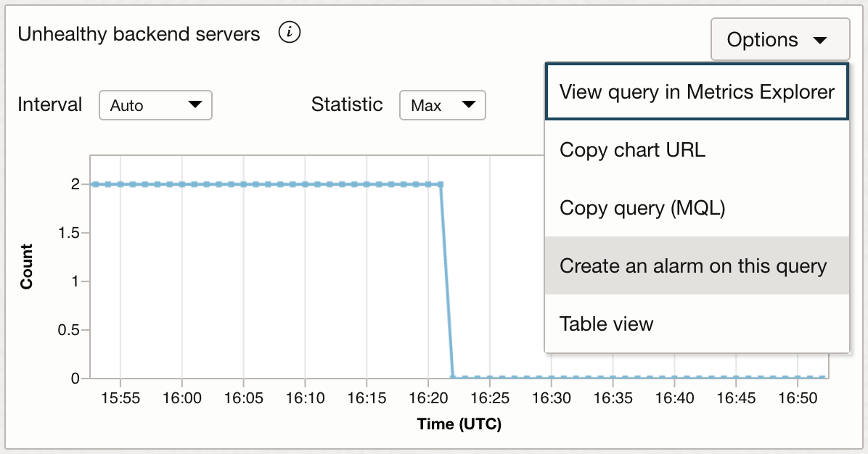The height and width of the screenshot is (454, 868).
Task: Open the Statistic selector showing Max
Action: (442, 104)
